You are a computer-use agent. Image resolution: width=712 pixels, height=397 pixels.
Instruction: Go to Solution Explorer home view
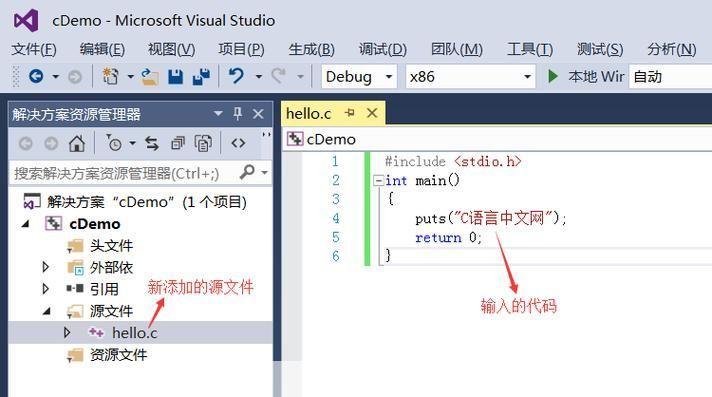pyautogui.click(x=77, y=144)
